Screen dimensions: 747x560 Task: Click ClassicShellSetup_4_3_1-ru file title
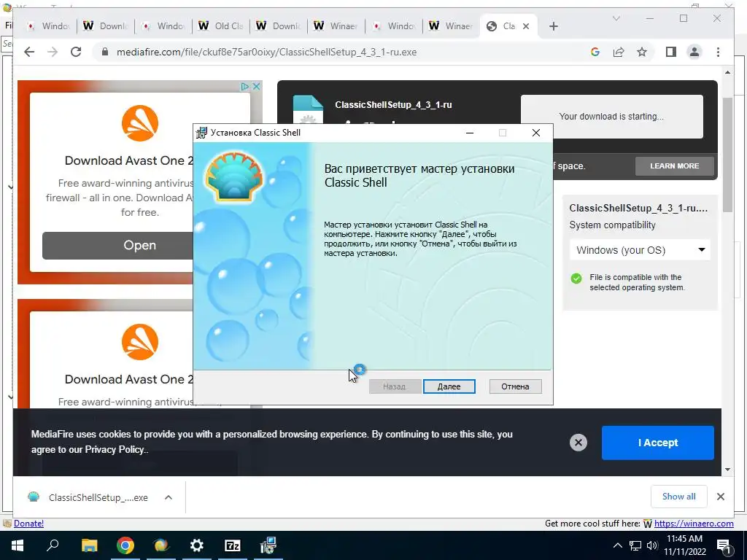click(x=393, y=105)
